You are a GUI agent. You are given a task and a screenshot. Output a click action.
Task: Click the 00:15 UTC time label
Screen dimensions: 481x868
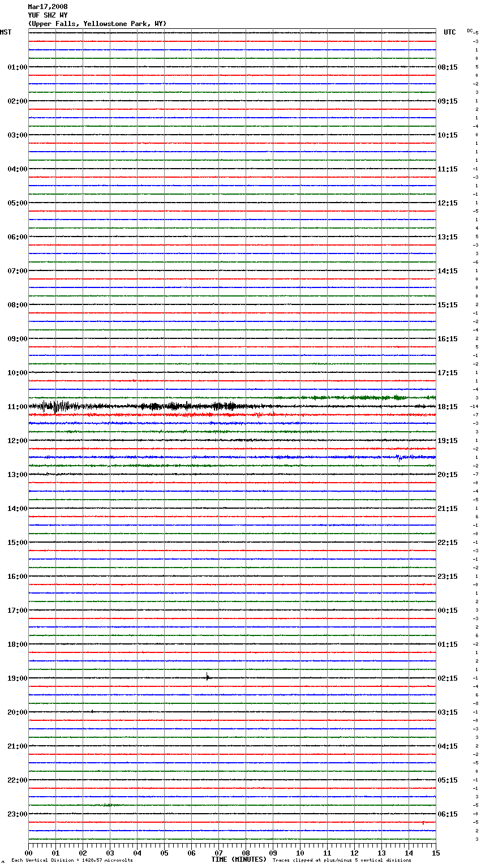pyautogui.click(x=448, y=611)
